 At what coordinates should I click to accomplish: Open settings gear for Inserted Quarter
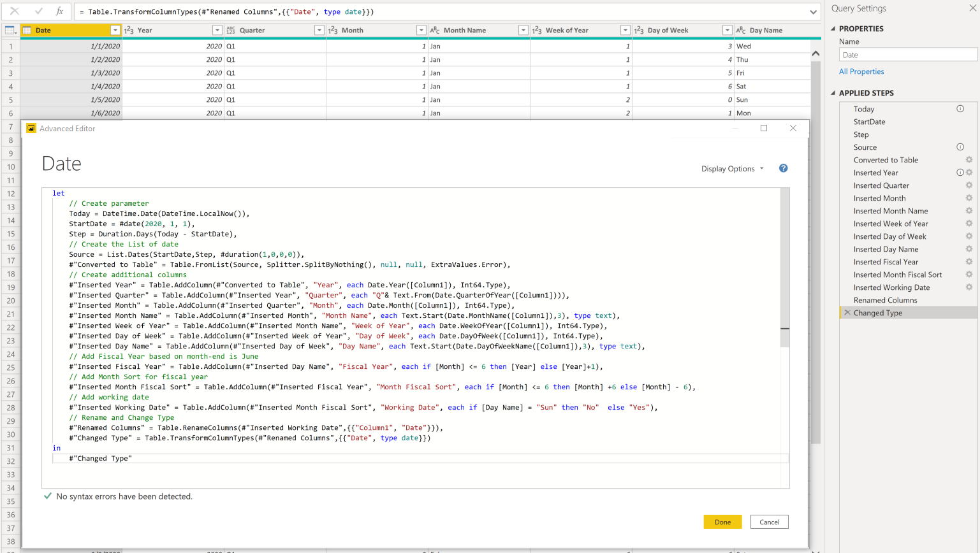(969, 185)
